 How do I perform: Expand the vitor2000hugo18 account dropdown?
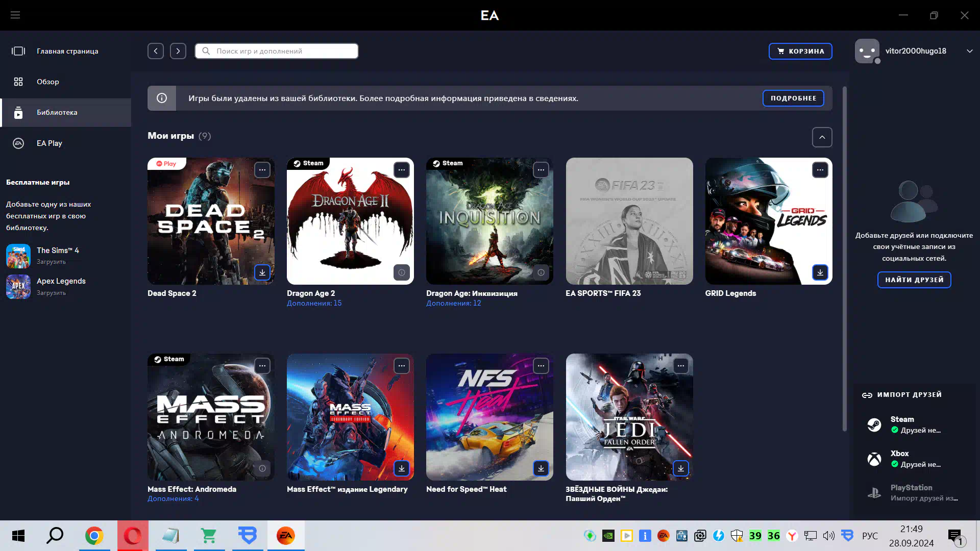[x=969, y=51]
